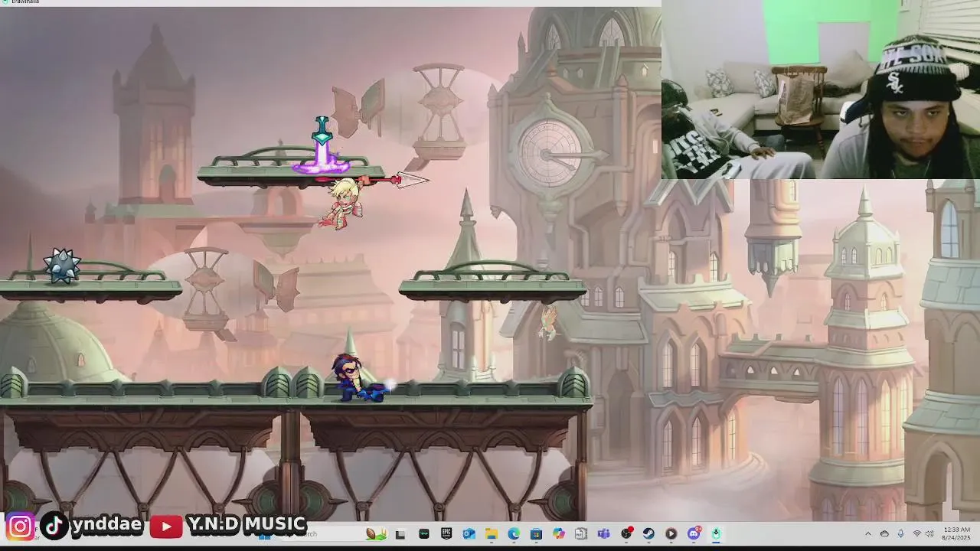Screen dimensions: 980x551
Task: Click the purple sword weapon spawn
Action: pos(322,145)
